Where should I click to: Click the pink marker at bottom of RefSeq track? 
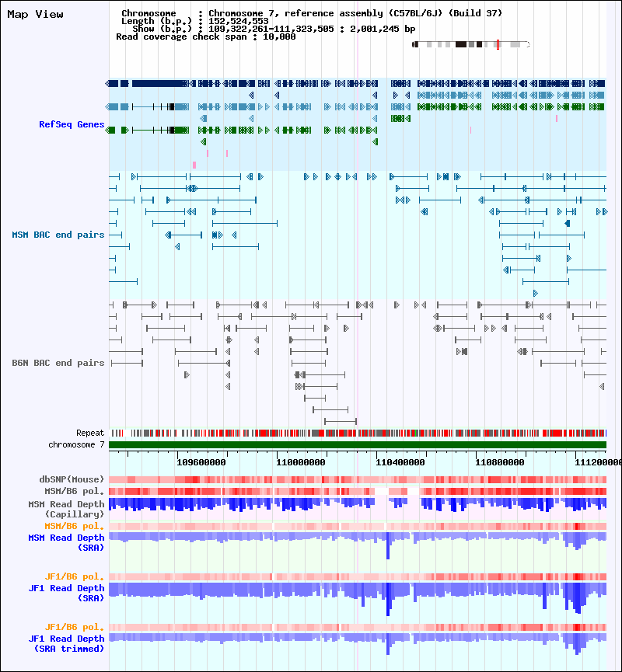pyautogui.click(x=194, y=165)
